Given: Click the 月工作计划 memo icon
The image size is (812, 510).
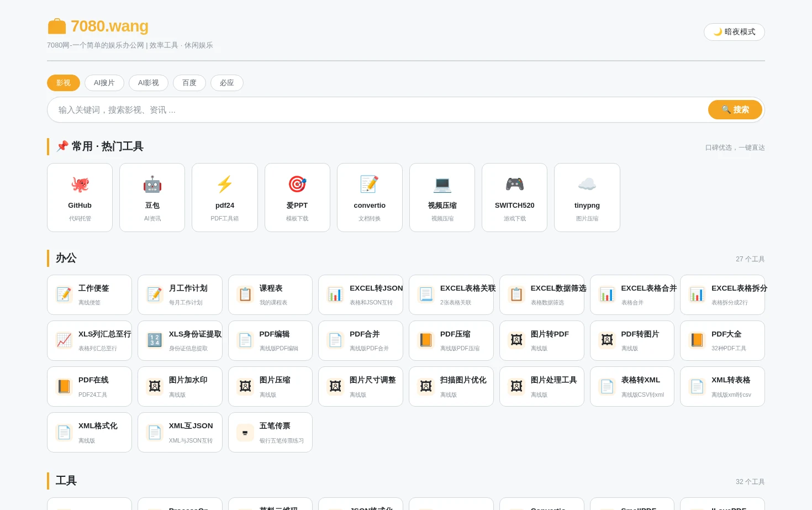Looking at the screenshot, I should tap(155, 295).
